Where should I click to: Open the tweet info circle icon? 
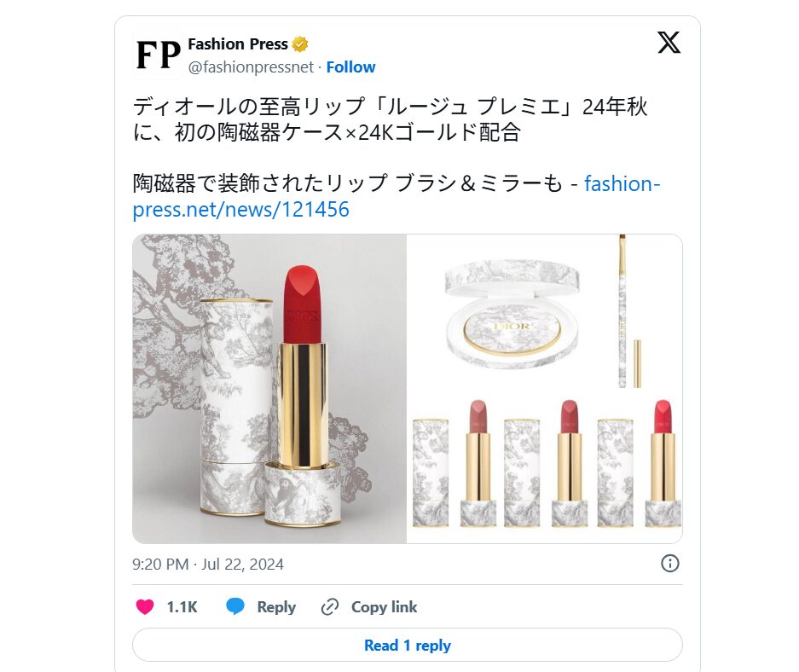pyautogui.click(x=669, y=564)
